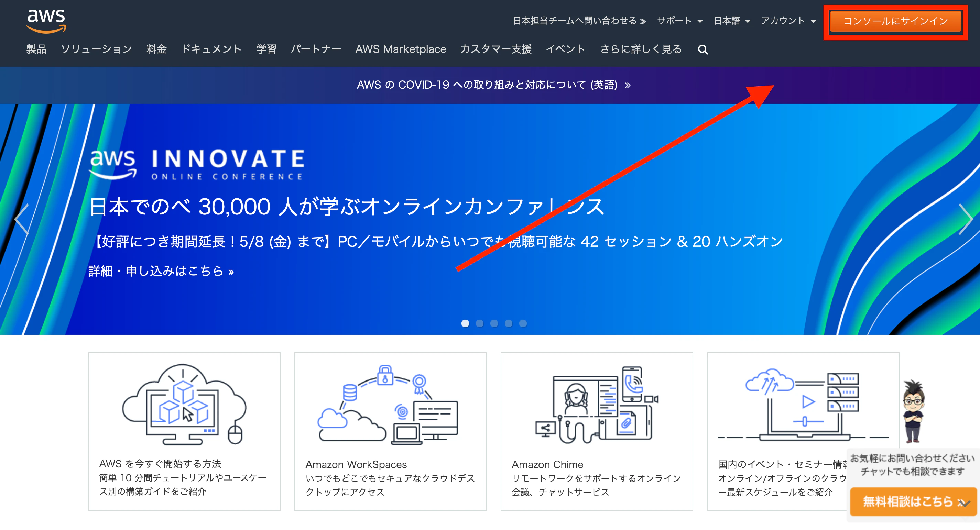Click the events seminar illustration
Screen dimensions: 980x530
coord(803,405)
